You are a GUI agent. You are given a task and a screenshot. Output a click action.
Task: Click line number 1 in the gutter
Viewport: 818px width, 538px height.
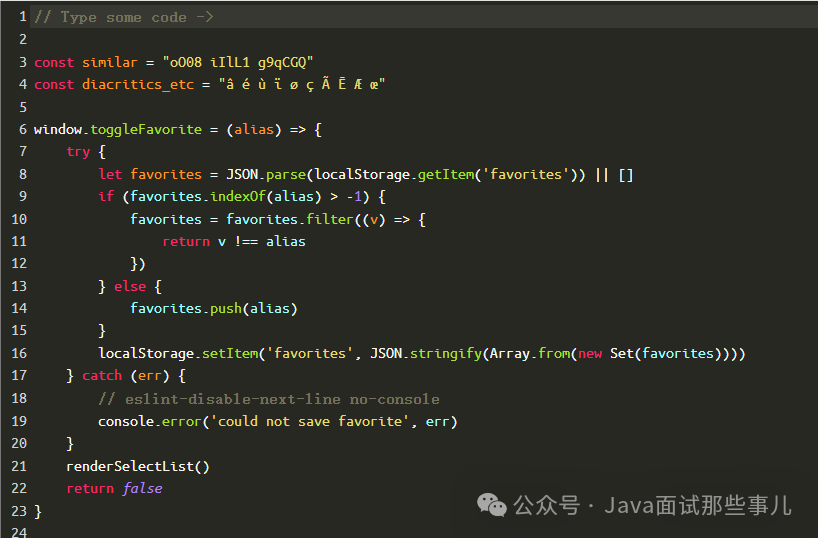click(x=23, y=17)
